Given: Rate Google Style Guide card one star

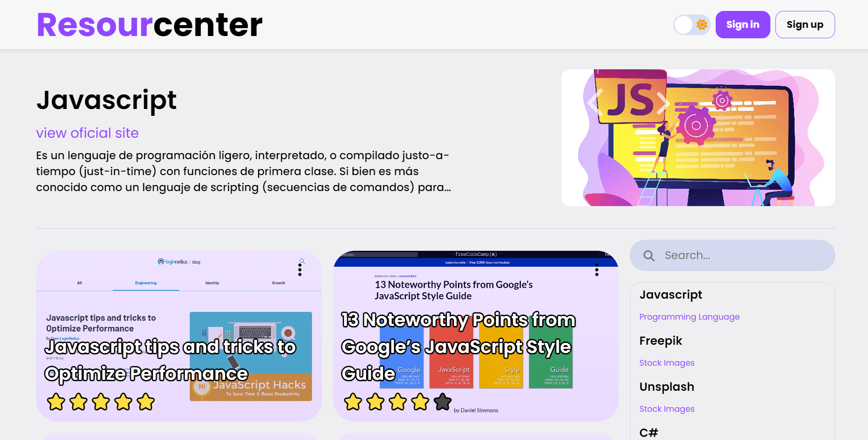Looking at the screenshot, I should coord(353,402).
